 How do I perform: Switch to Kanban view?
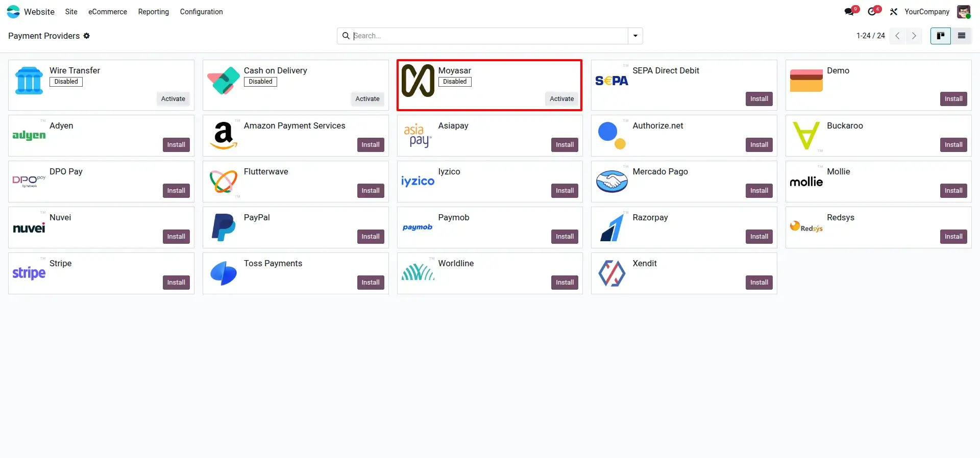(x=941, y=36)
